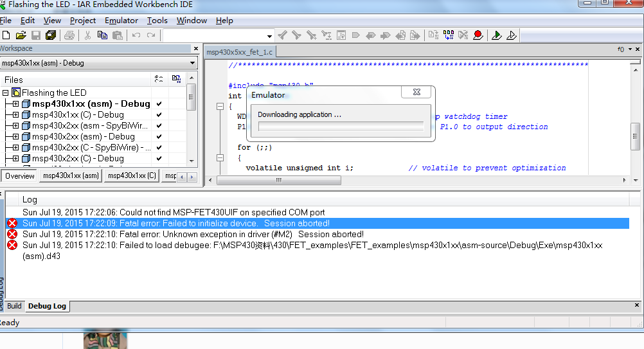Click the editor vertical scrollbar thumb

click(x=635, y=136)
